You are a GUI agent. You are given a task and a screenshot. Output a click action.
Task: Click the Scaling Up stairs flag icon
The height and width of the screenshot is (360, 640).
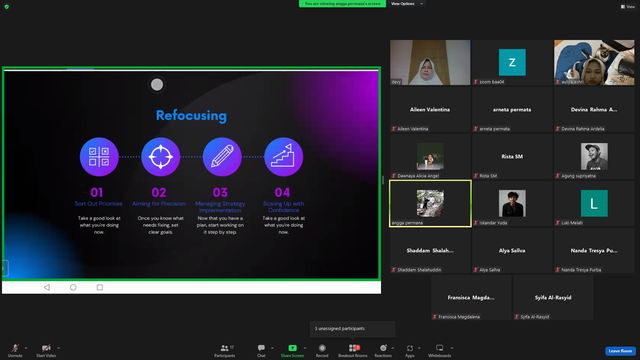(283, 157)
